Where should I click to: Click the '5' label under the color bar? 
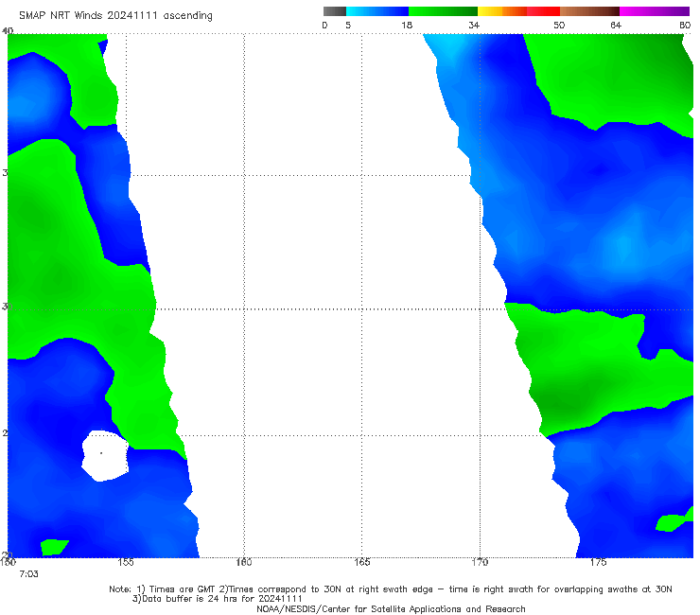point(348,25)
